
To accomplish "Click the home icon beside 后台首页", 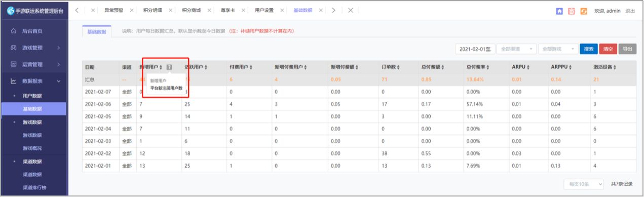I will click(13, 31).
